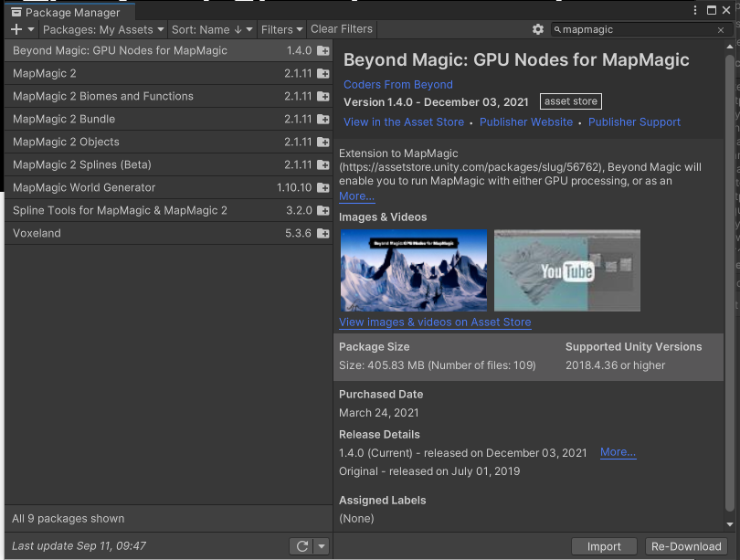Screen dimensions: 740x560
Task: Open the YouTube video thumbnail
Action: [x=566, y=270]
